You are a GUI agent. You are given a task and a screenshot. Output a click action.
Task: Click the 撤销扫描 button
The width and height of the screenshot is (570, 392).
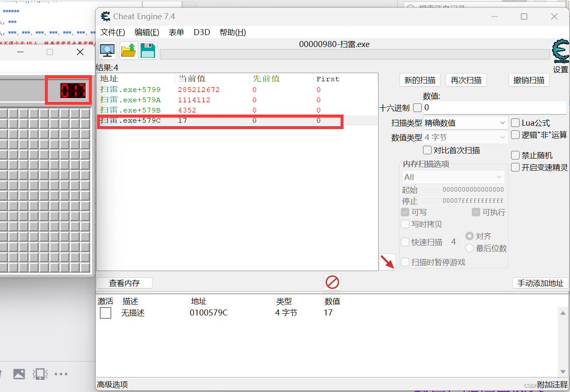tap(529, 80)
